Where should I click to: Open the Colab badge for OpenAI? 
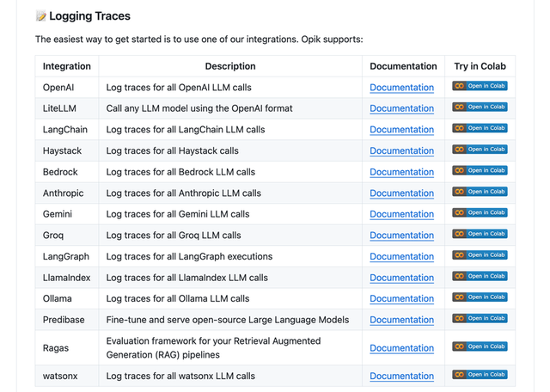click(x=480, y=86)
